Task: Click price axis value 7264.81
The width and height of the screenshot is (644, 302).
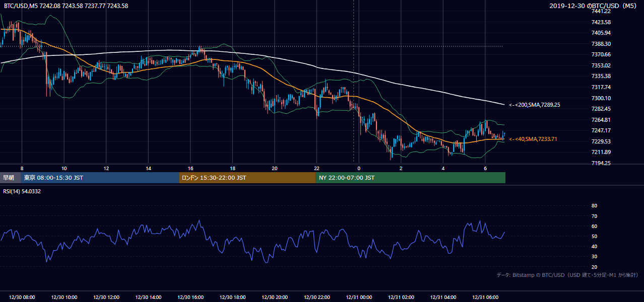Action: pyautogui.click(x=601, y=120)
